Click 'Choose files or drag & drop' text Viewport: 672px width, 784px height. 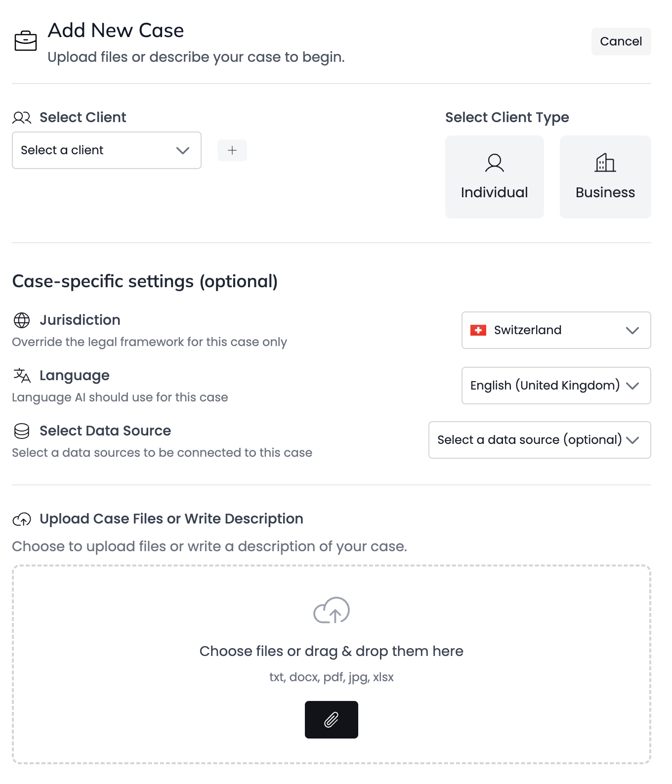332,652
